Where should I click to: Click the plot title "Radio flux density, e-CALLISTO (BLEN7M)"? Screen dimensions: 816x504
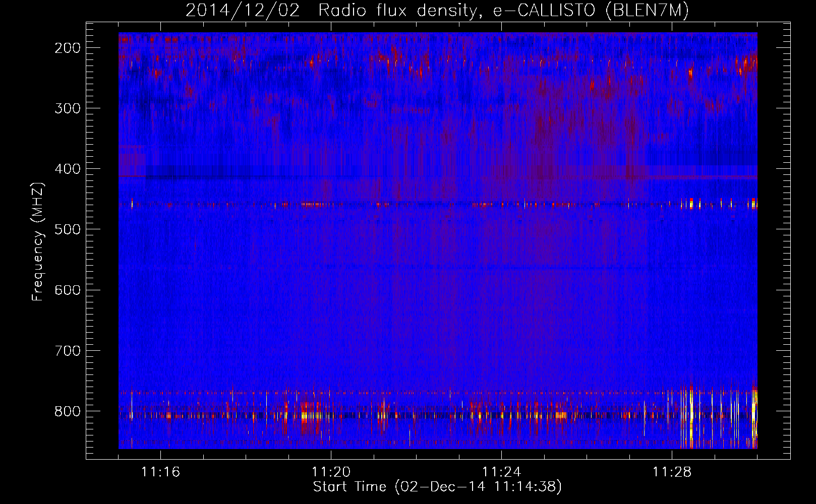click(503, 11)
